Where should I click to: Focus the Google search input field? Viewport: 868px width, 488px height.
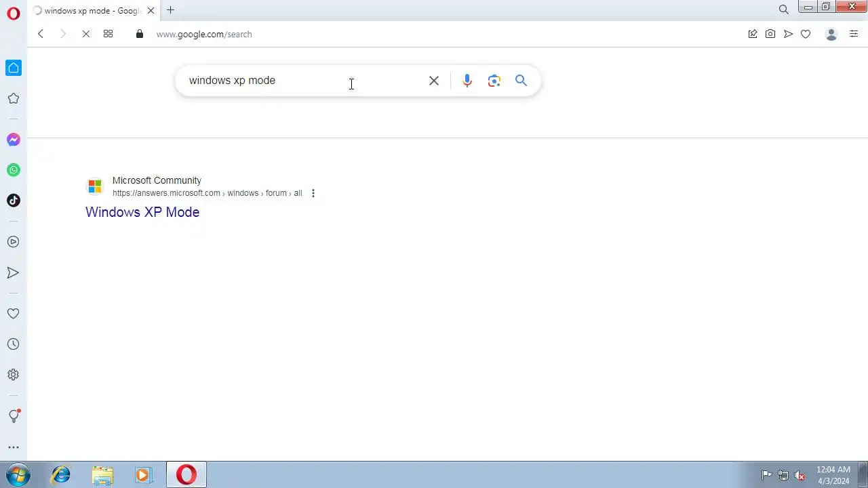click(x=305, y=81)
